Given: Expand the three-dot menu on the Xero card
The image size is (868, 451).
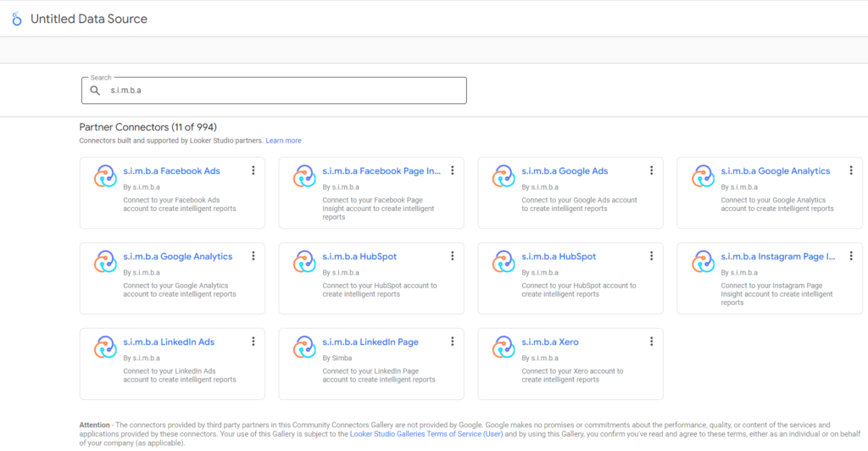Looking at the screenshot, I should (652, 342).
